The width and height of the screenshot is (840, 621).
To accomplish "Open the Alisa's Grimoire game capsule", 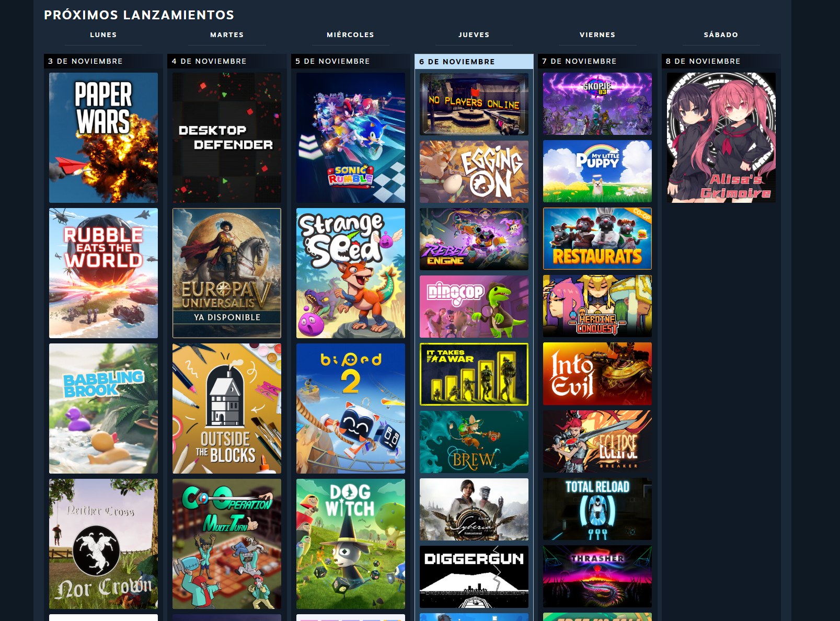I will pos(721,137).
